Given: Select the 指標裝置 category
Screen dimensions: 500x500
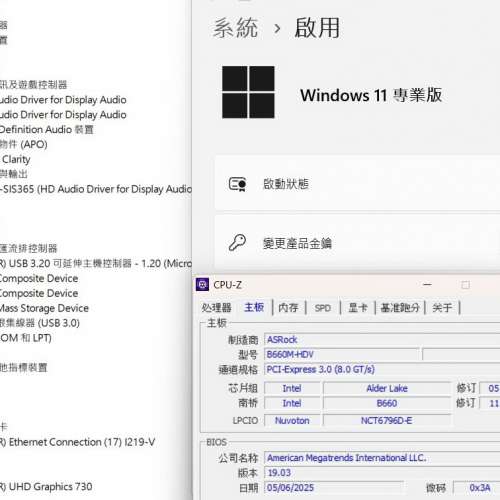Looking at the screenshot, I should click(24, 368).
